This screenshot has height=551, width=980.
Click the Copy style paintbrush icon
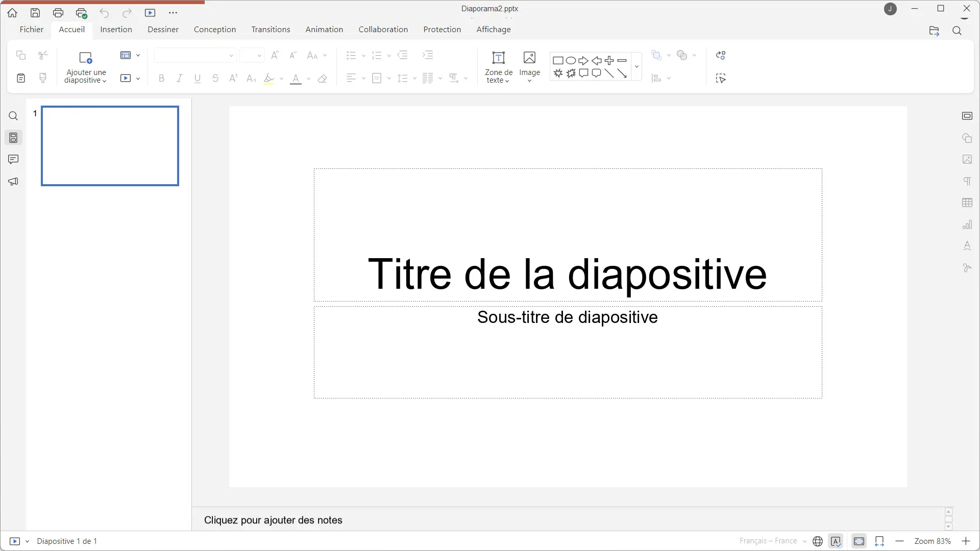pos(43,78)
